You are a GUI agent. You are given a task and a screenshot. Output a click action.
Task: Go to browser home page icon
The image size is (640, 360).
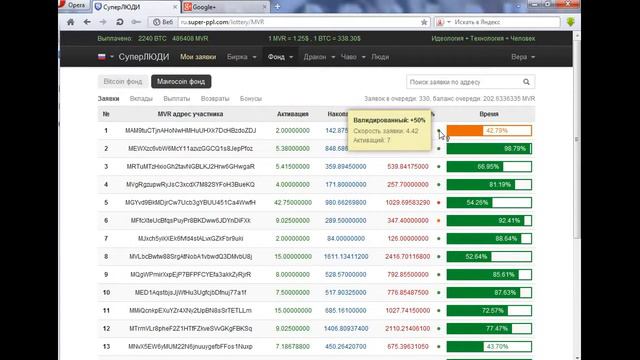[71, 22]
